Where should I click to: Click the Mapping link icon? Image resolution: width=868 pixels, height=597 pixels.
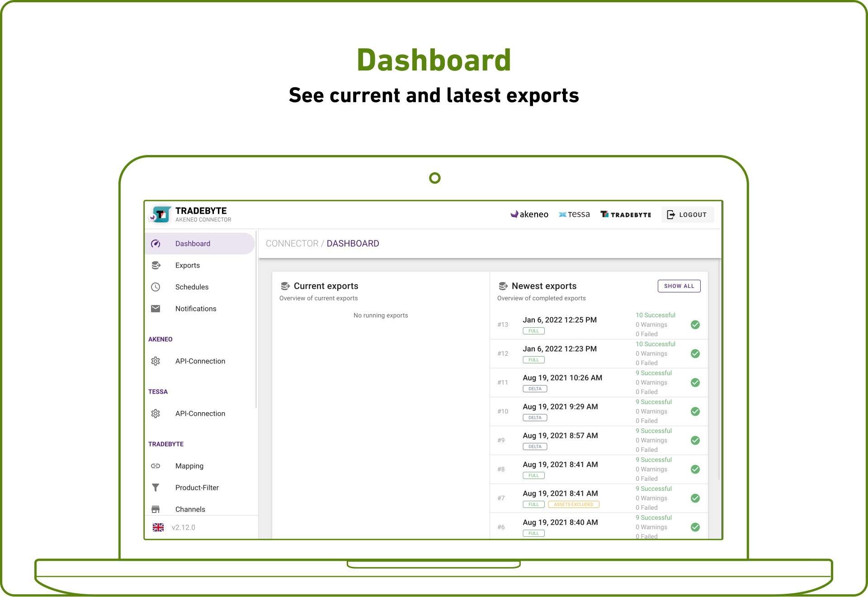(x=156, y=466)
